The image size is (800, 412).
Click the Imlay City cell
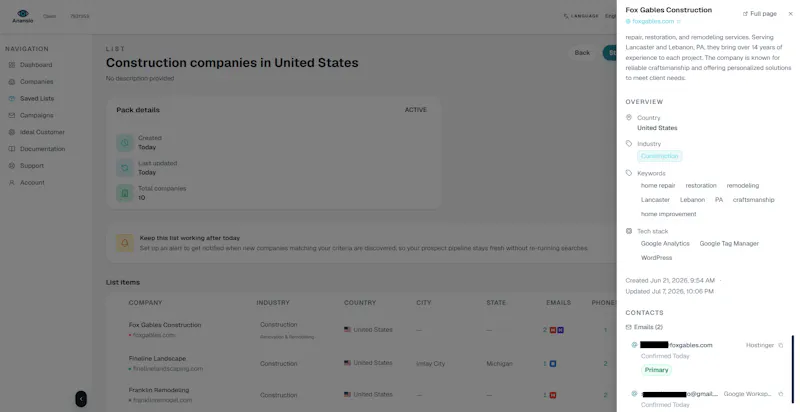coord(431,364)
